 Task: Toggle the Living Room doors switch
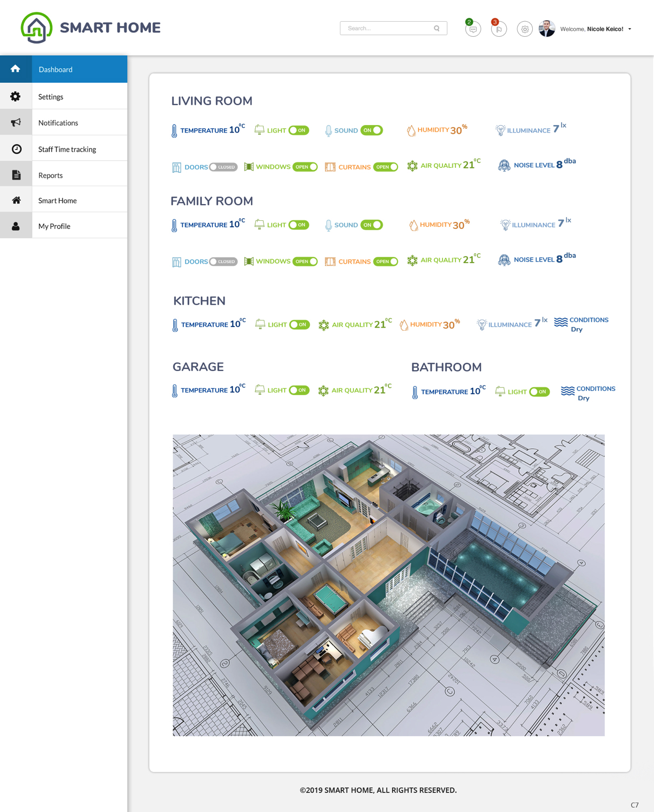223,167
